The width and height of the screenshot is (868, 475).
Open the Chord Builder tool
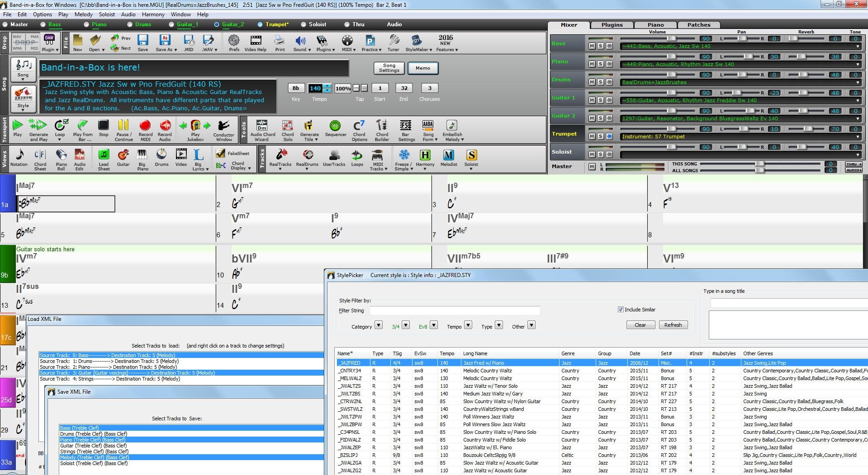(382, 130)
